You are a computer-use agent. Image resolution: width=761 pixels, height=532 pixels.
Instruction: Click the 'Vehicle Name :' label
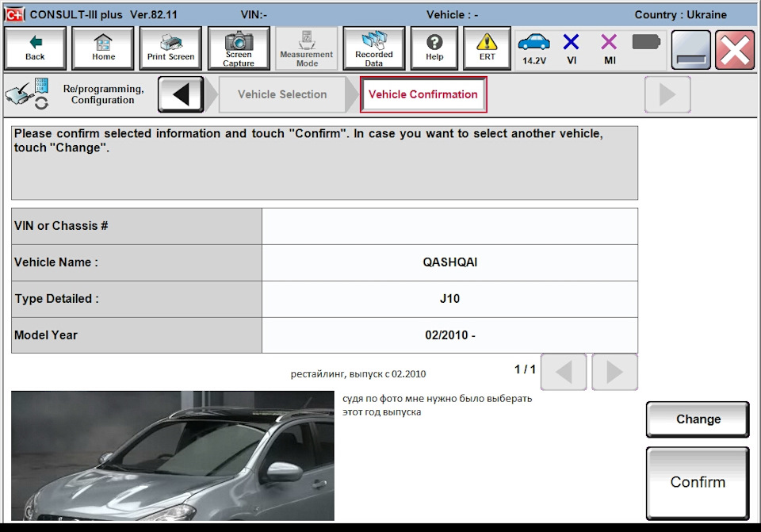[56, 262]
